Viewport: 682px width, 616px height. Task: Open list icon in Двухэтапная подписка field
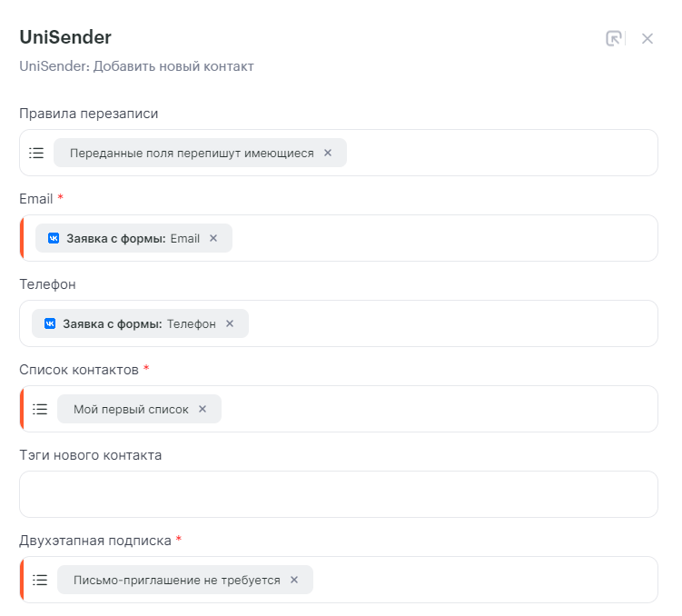[40, 580]
